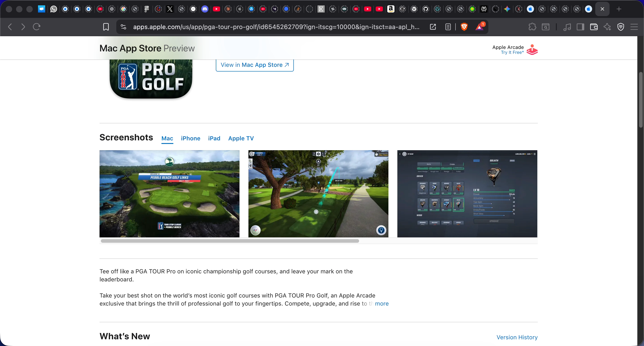Click the screenshots horizontal scrollbar
Screen dimensions: 644x346
pos(230,241)
